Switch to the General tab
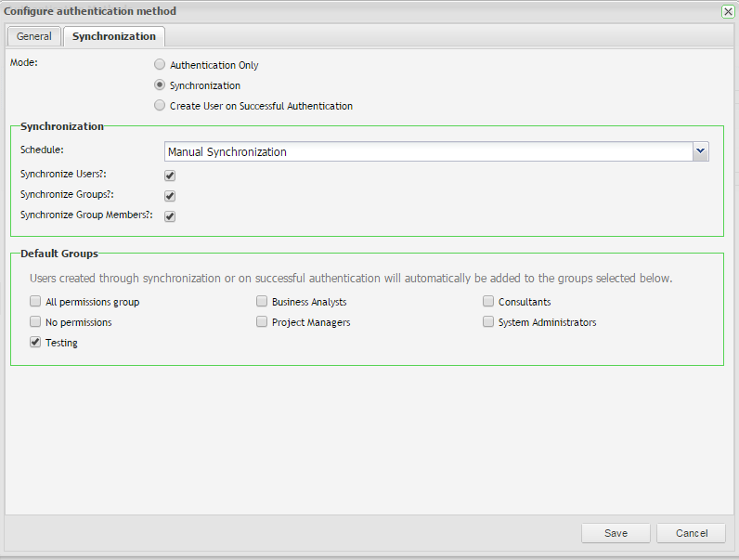 click(34, 36)
